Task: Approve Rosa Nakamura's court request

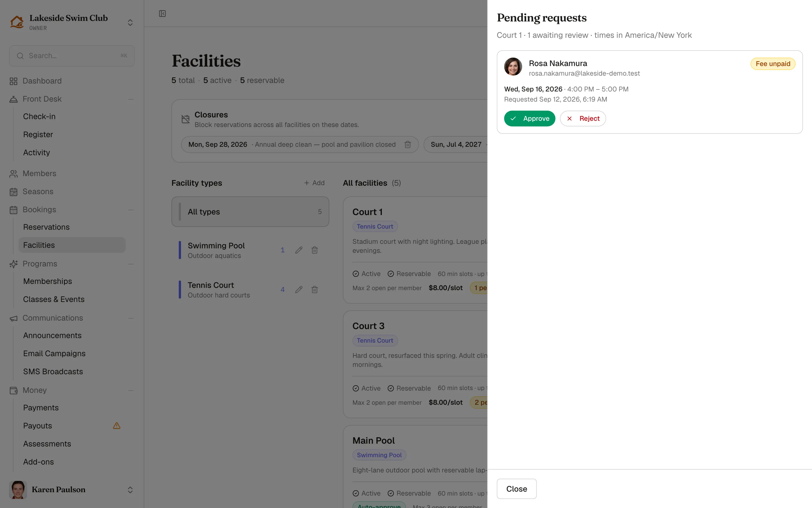Action: (x=529, y=118)
